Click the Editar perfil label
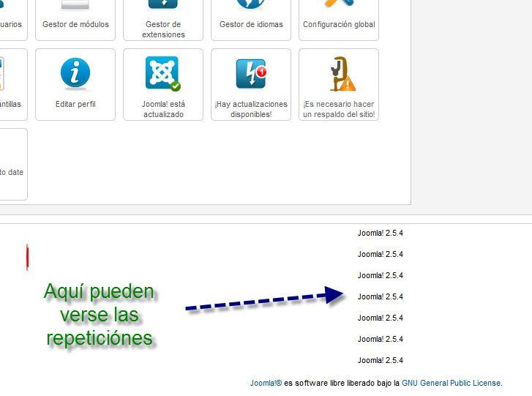 pos(75,104)
